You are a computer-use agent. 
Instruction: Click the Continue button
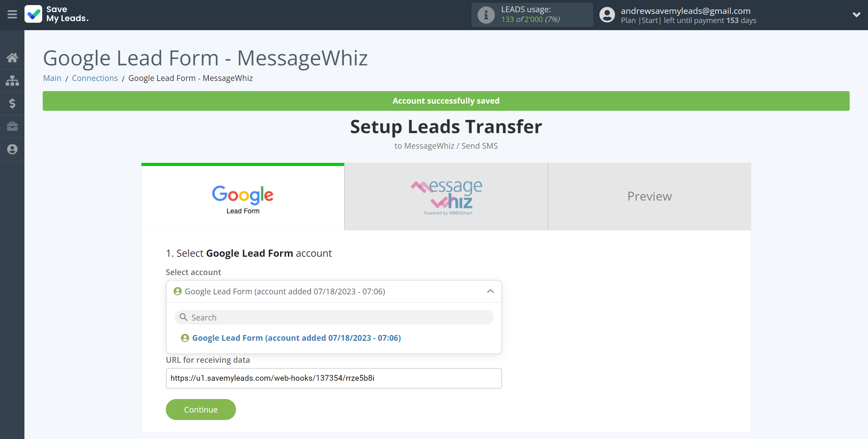click(201, 409)
